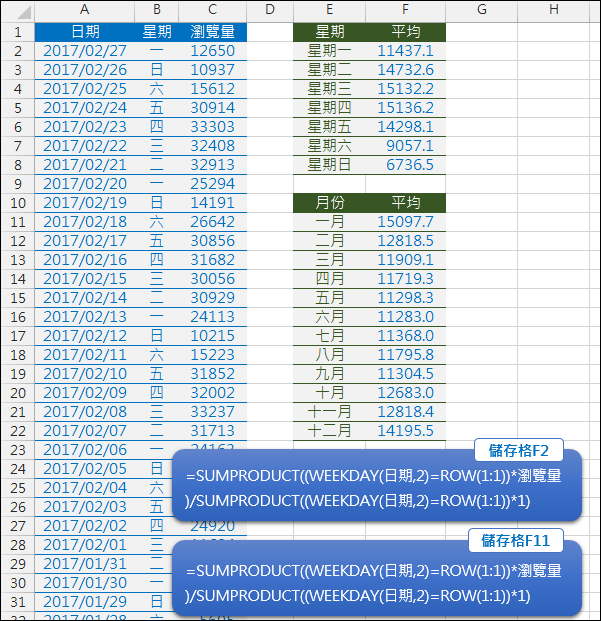Select row 22 header

18,431
